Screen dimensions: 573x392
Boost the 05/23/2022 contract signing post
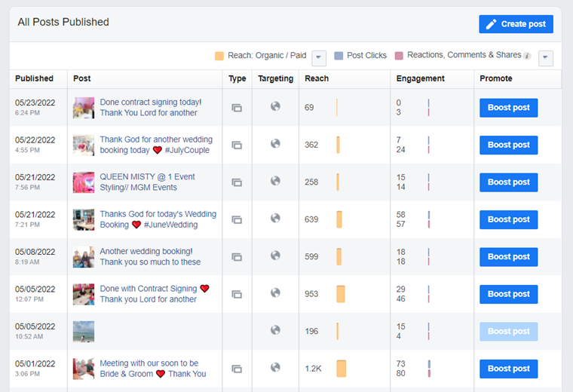point(508,108)
